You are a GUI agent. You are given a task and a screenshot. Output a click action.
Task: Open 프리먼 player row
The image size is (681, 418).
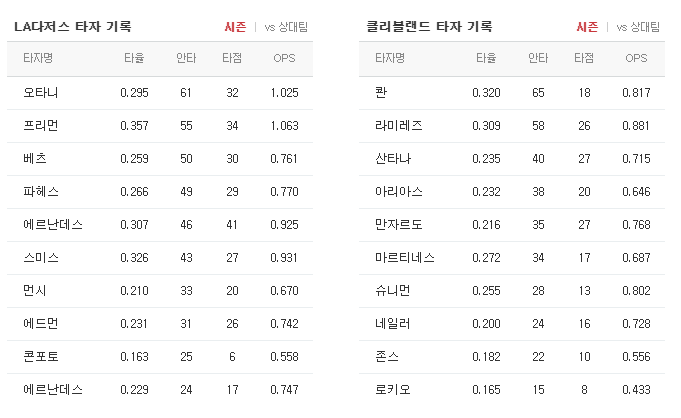click(x=160, y=126)
